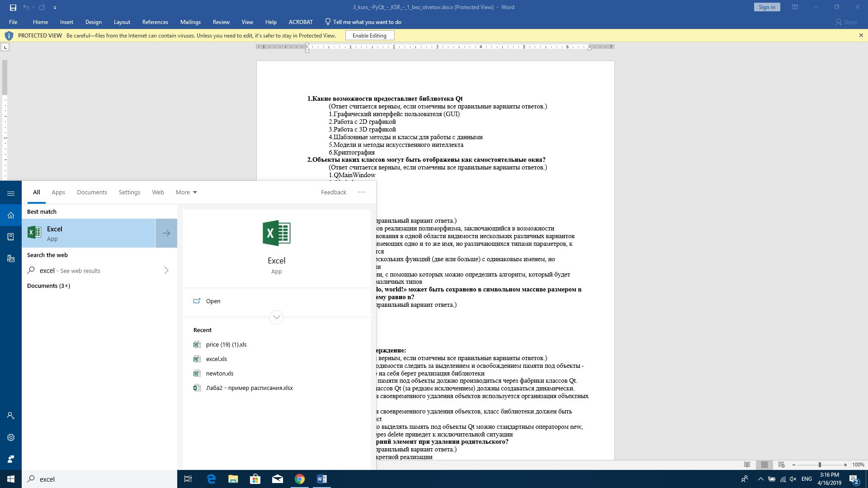
Task: Click the Protected View shield info icon
Action: [x=9, y=35]
